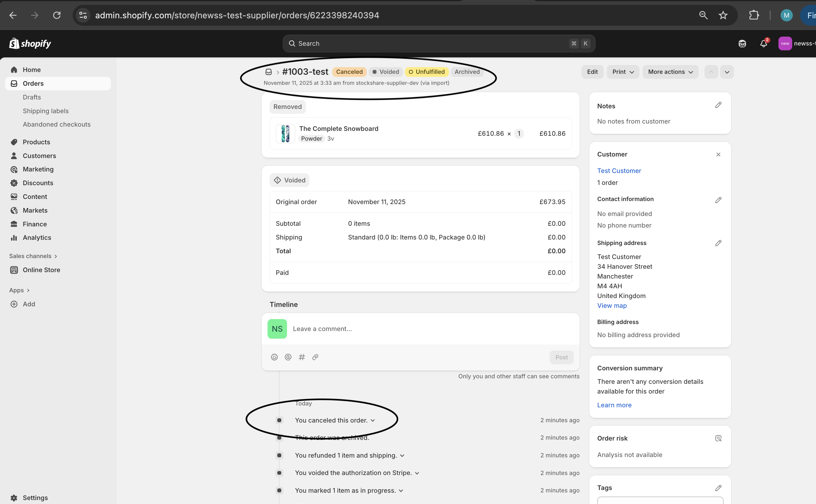Open Products in the sidebar

tap(36, 142)
